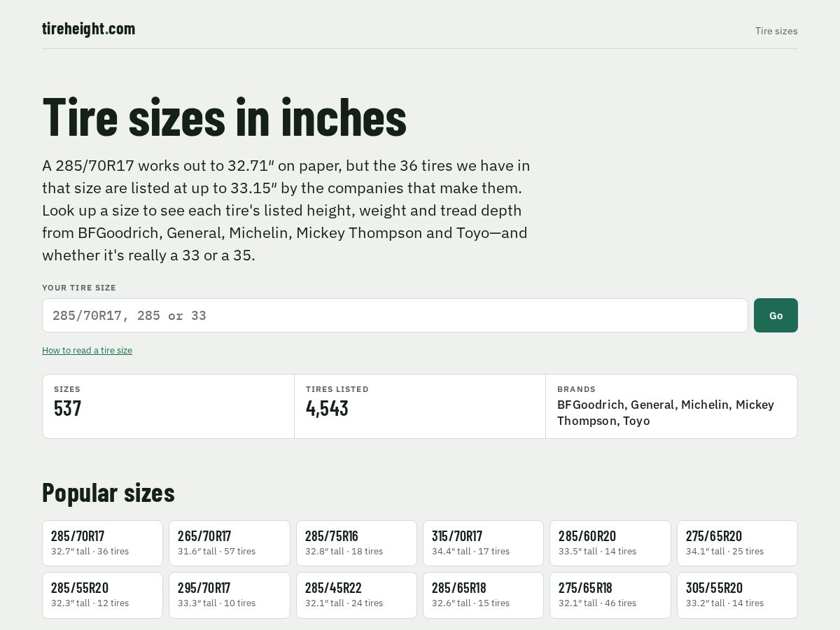
Task: Open the 285/45R22 popular size card
Action: click(x=356, y=595)
